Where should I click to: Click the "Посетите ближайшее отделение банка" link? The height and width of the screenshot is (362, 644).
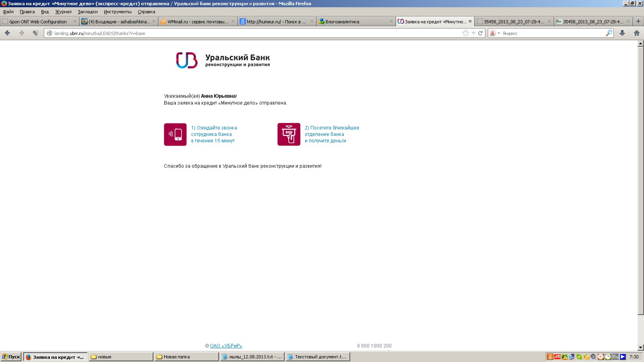pos(332,134)
